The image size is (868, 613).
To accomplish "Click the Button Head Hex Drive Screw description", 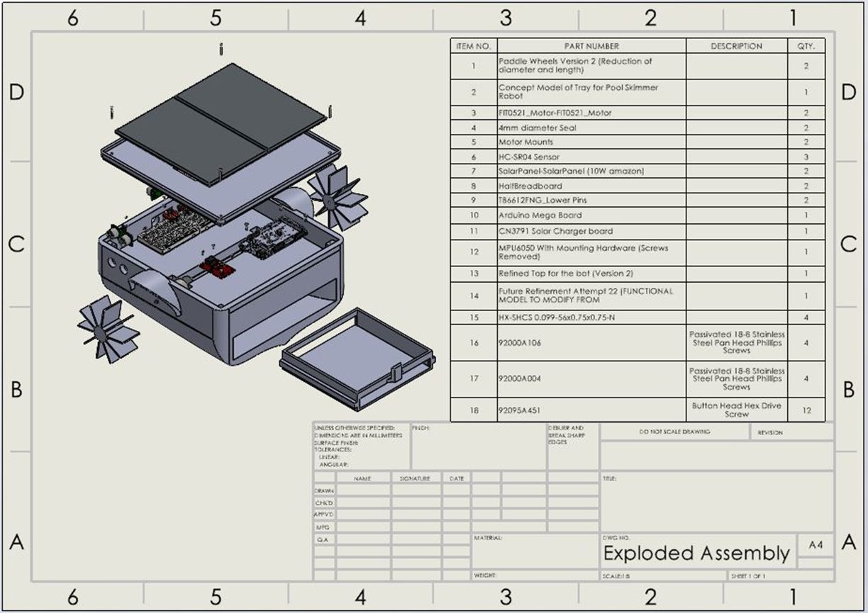I will coord(737,410).
